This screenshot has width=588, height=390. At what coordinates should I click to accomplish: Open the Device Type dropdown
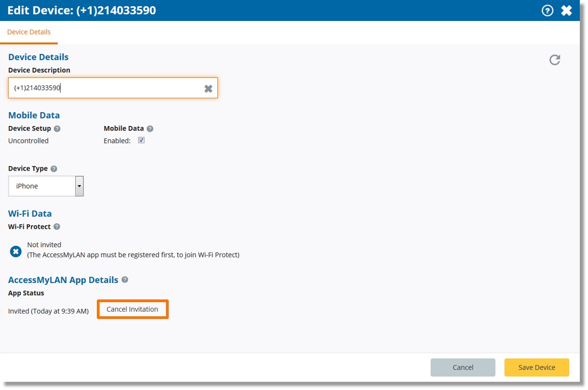pyautogui.click(x=46, y=186)
